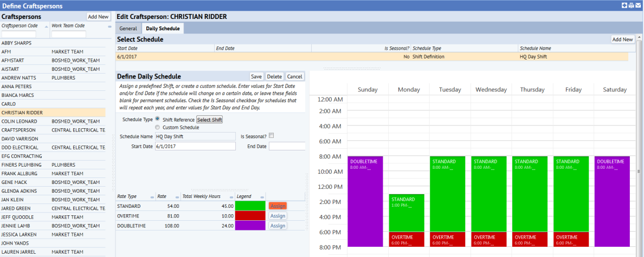644x257 pixels.
Task: Click Add New in Select Schedule panel
Action: point(623,39)
